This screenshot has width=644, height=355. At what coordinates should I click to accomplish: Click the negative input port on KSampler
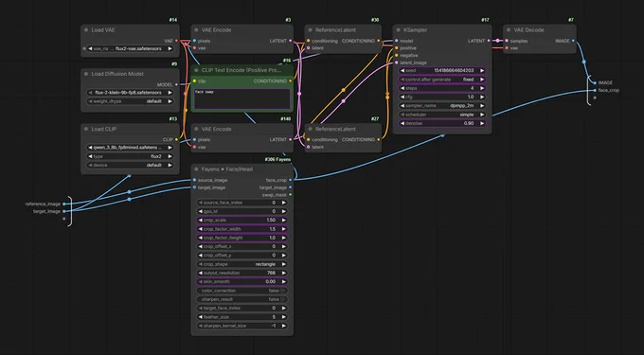[x=396, y=56]
